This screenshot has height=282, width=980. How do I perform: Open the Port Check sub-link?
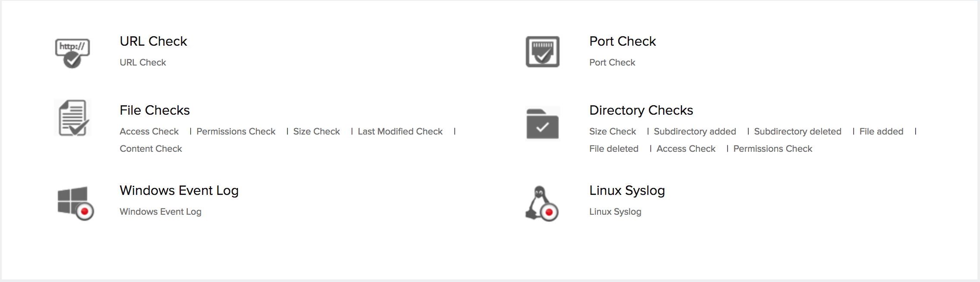612,63
